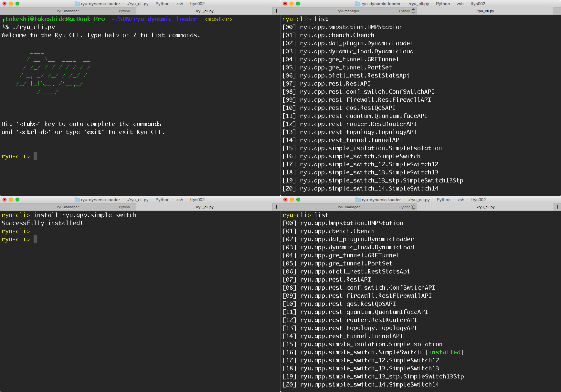Click 'ryu-cli> list' command in upper-right window
Screen dimensions: 561x392
pos(305,19)
